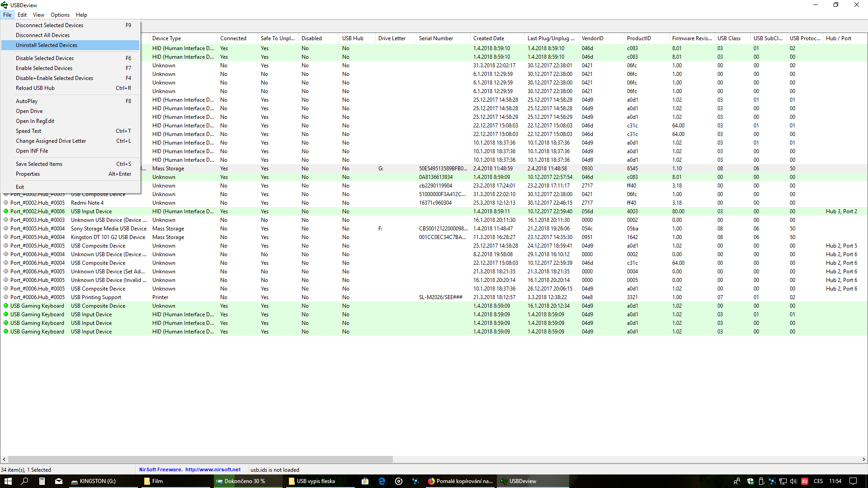This screenshot has height=488, width=868.
Task: Sort by Device Type column header
Action: tap(166, 38)
